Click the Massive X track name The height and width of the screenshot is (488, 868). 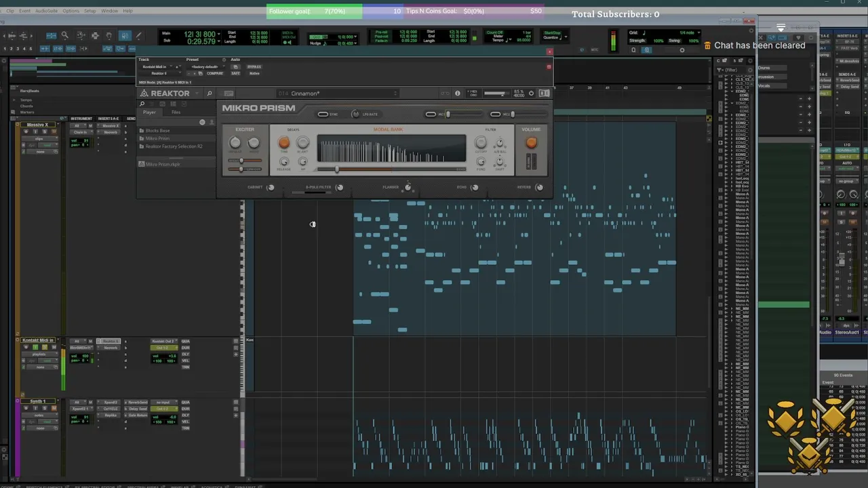[x=37, y=125]
